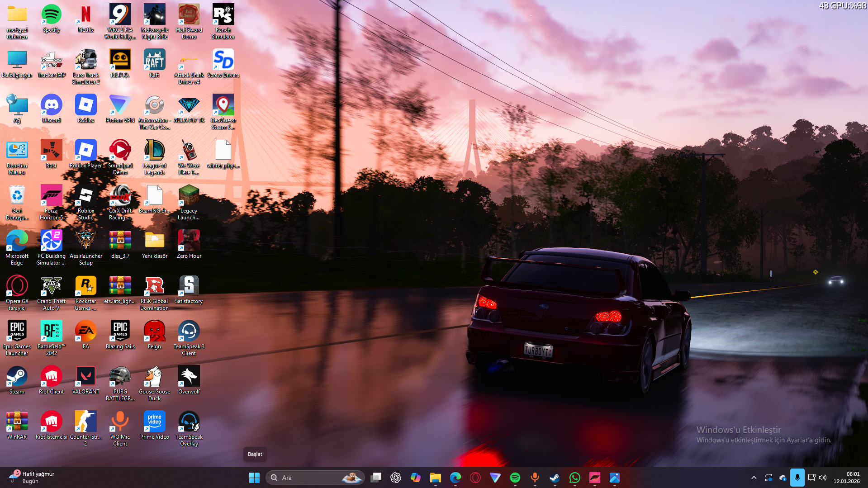This screenshot has height=488, width=868.
Task: Expand the hidden system tray icons
Action: click(754, 478)
